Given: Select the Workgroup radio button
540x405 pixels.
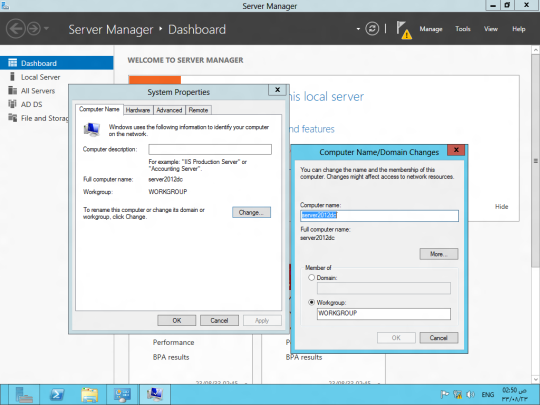Looking at the screenshot, I should click(311, 302).
